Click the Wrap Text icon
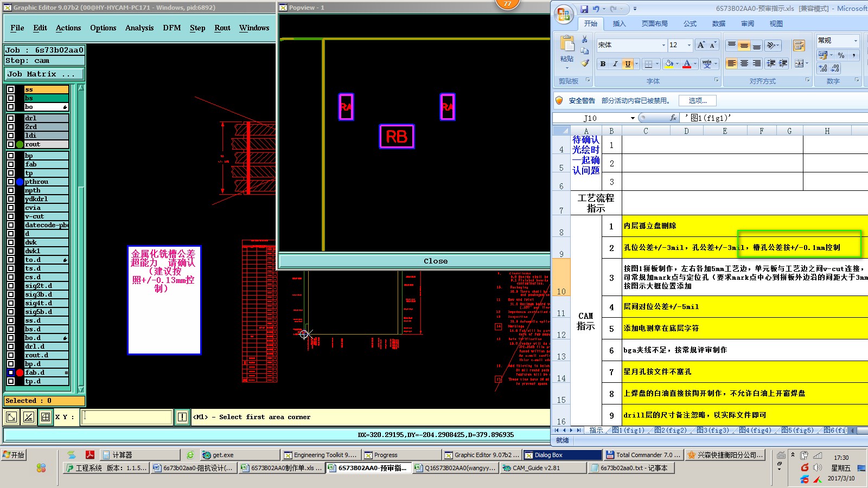Image resolution: width=868 pixels, height=488 pixels. point(799,46)
